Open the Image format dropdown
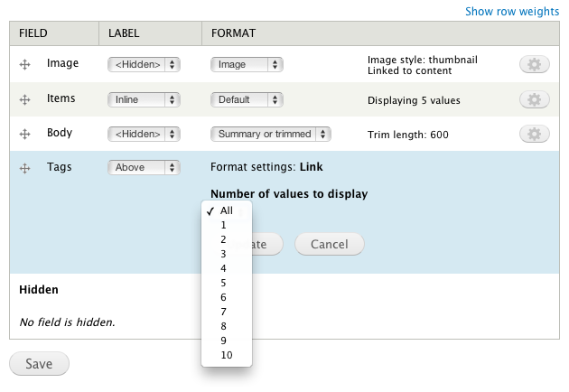The width and height of the screenshot is (569, 392). pyautogui.click(x=247, y=65)
